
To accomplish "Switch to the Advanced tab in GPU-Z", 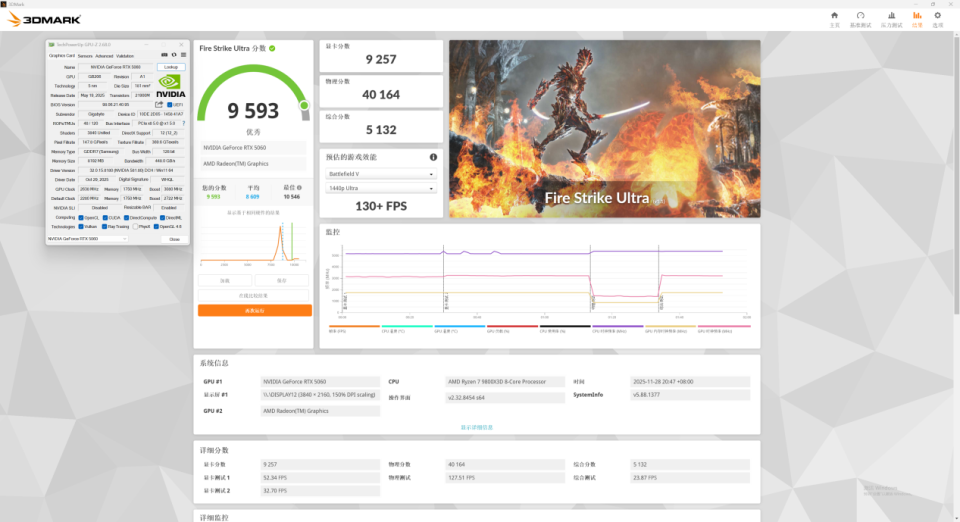I will (104, 56).
